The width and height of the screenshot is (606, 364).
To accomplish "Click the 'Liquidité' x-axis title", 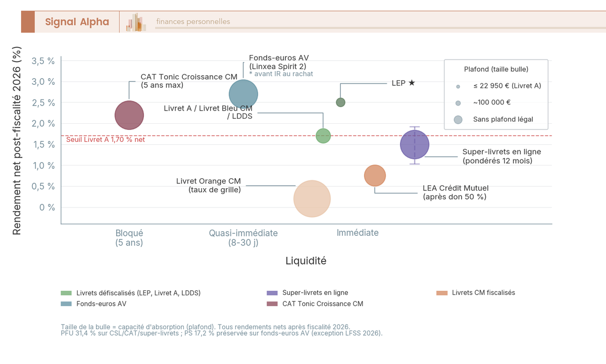I will point(306,261).
